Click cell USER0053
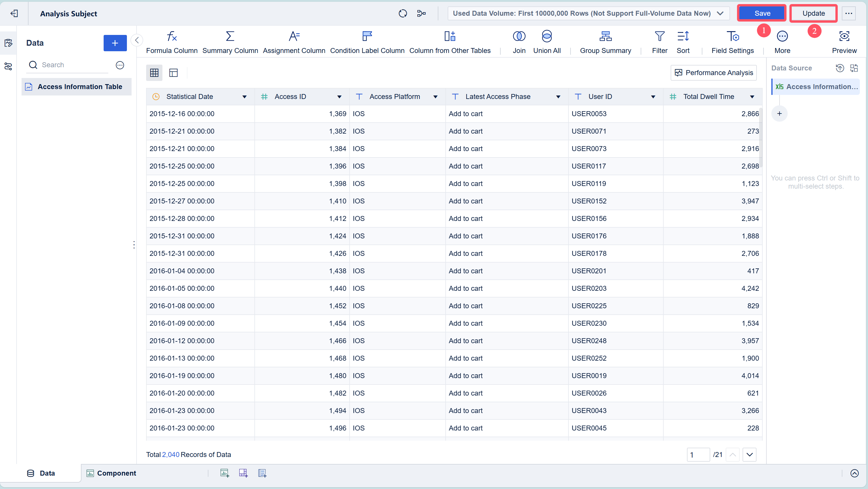Image resolution: width=868 pixels, height=489 pixels. coord(615,114)
